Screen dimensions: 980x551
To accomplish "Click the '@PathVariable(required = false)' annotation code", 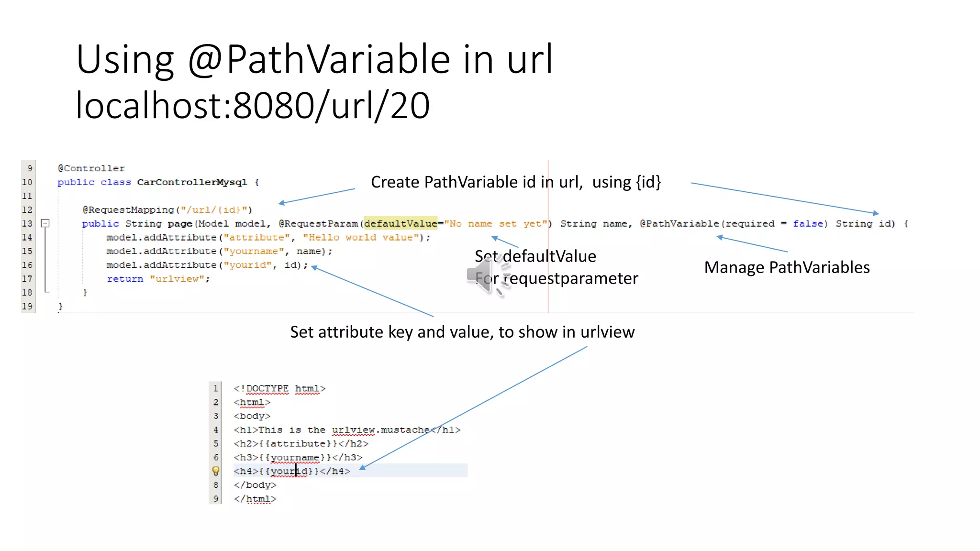I will tap(733, 223).
